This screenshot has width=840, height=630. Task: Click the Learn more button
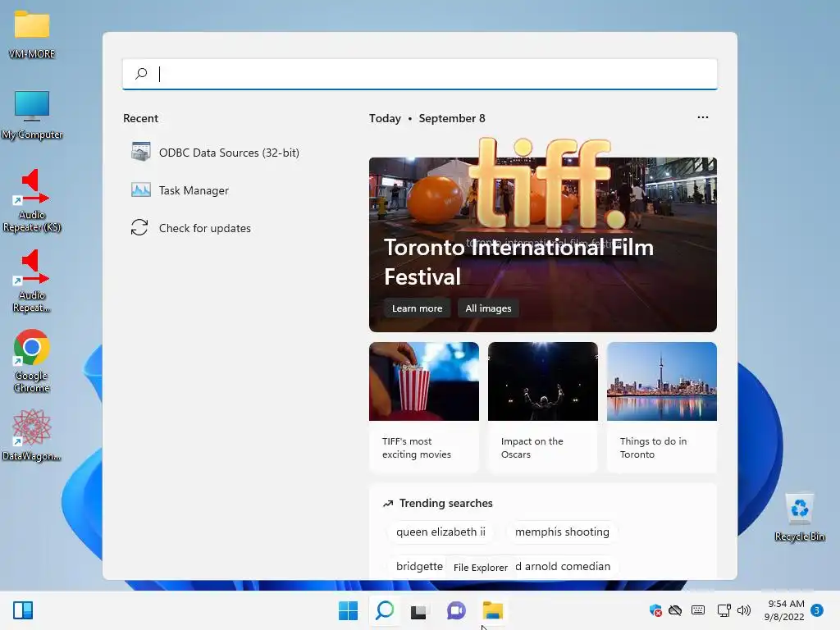[417, 308]
